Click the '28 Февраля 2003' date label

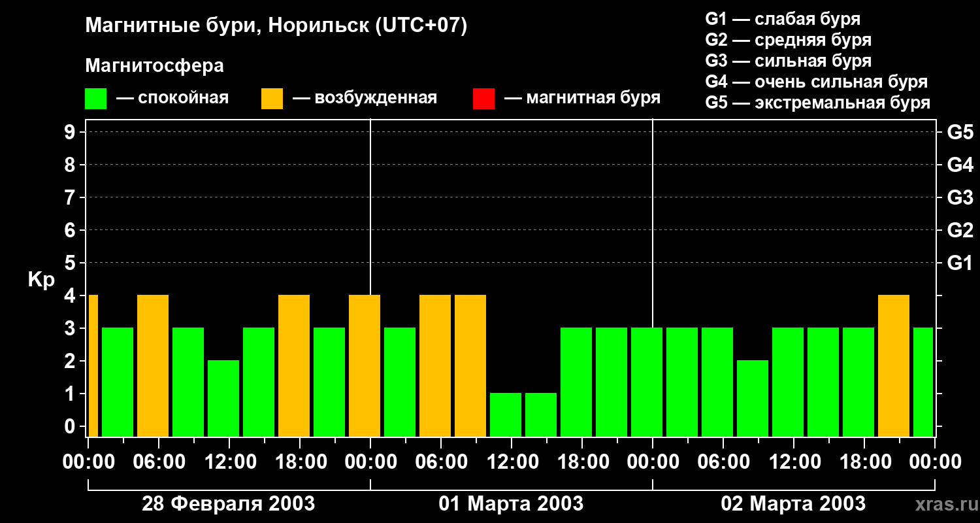point(229,504)
